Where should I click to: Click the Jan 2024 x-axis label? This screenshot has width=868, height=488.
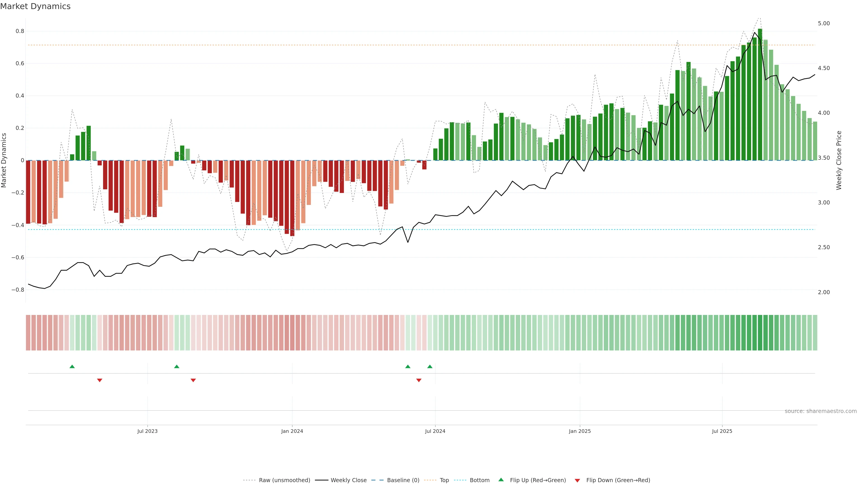click(x=292, y=431)
